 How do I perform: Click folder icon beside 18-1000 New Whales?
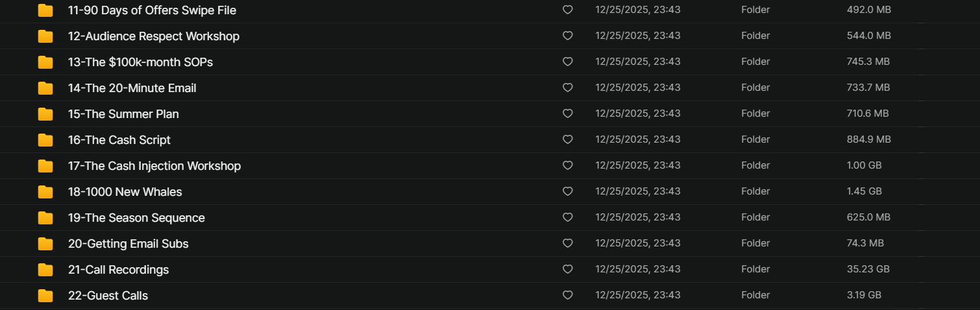pyautogui.click(x=45, y=192)
